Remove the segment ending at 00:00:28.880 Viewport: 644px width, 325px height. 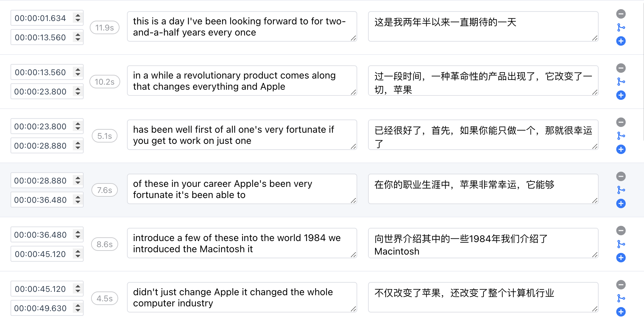pos(621,122)
